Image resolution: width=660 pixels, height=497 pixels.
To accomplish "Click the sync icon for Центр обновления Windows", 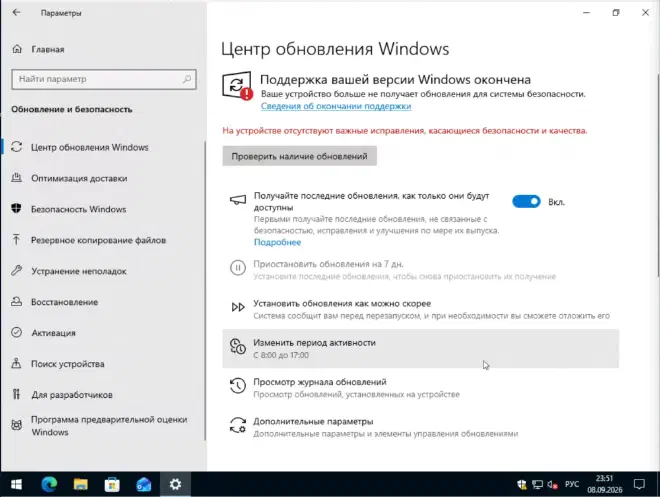I will coord(16,147).
